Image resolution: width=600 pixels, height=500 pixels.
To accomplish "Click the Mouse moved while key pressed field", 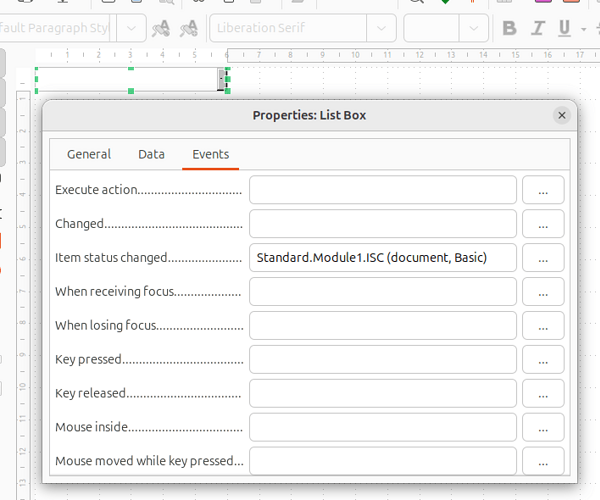I will coord(383,461).
